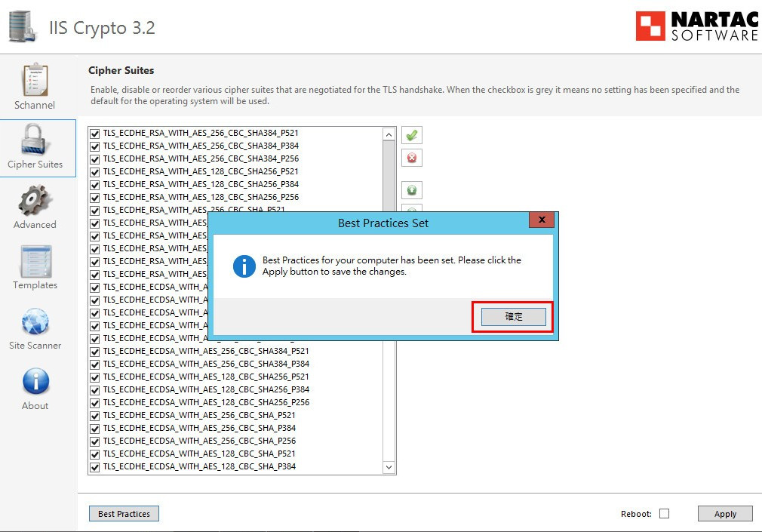Select row TLS_ECDHE_ECDSA_WITH_AES_256_CBC_SHA_P384

pyautogui.click(x=199, y=428)
